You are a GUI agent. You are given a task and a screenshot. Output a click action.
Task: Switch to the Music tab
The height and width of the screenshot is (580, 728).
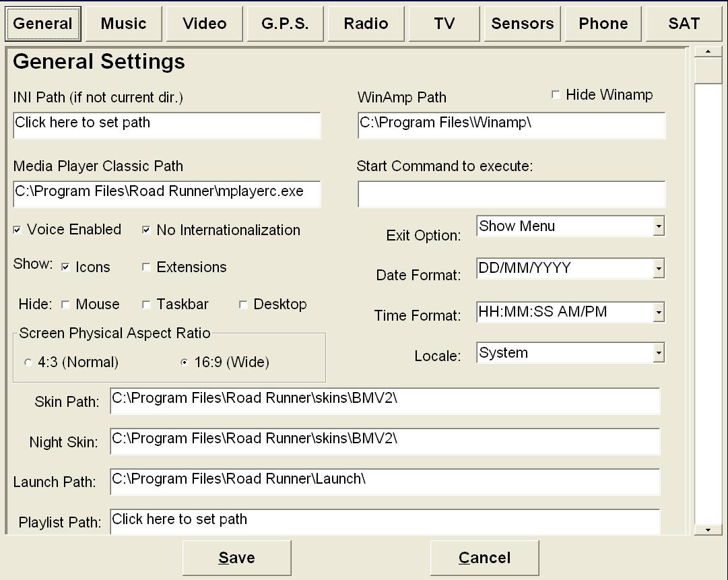click(x=124, y=24)
